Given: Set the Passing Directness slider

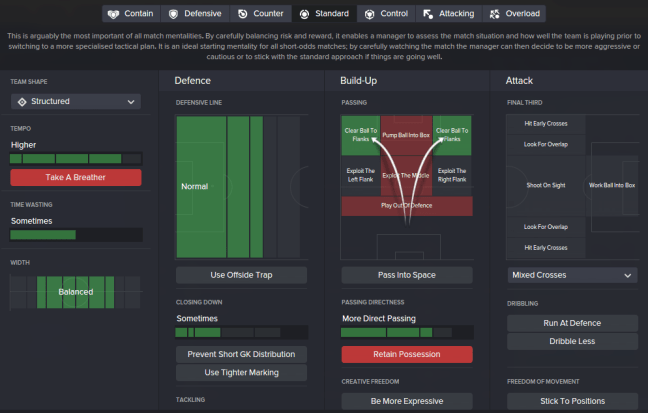Looking at the screenshot, I should tap(406, 332).
